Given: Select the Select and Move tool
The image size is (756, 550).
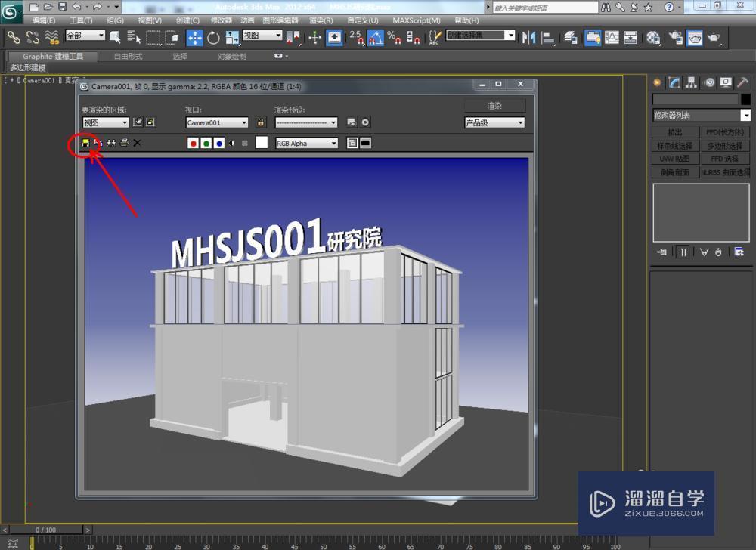Looking at the screenshot, I should [194, 36].
